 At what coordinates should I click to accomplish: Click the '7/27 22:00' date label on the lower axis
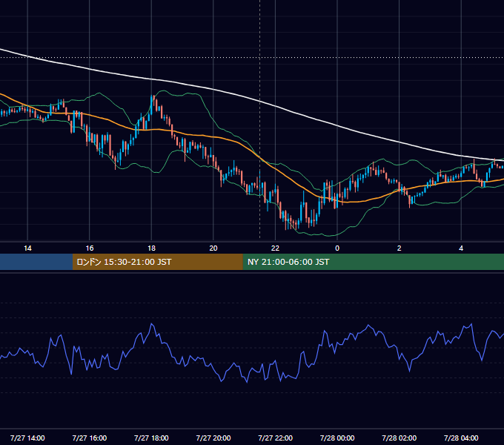point(276,438)
